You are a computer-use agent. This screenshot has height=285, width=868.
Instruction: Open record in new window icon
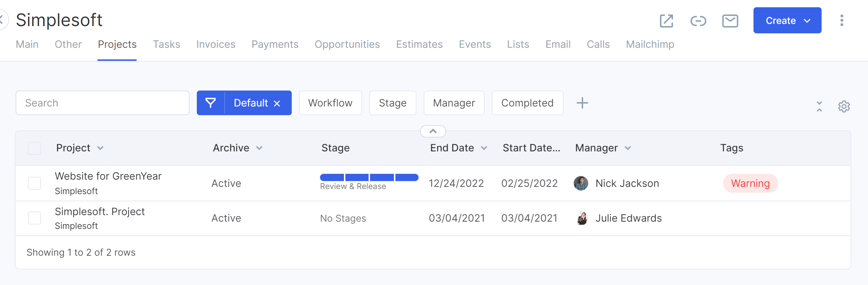tap(666, 21)
